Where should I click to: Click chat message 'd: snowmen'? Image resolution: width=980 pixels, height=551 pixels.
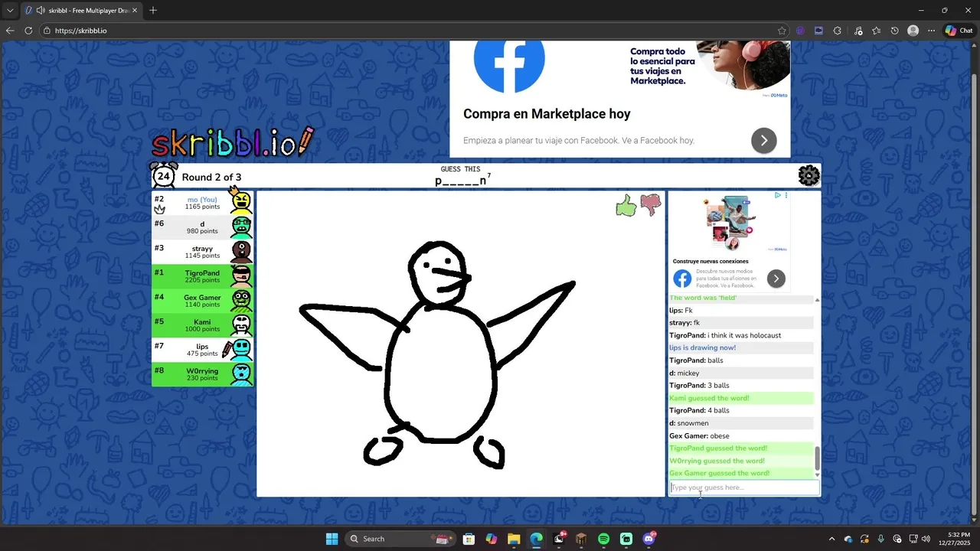coord(689,423)
